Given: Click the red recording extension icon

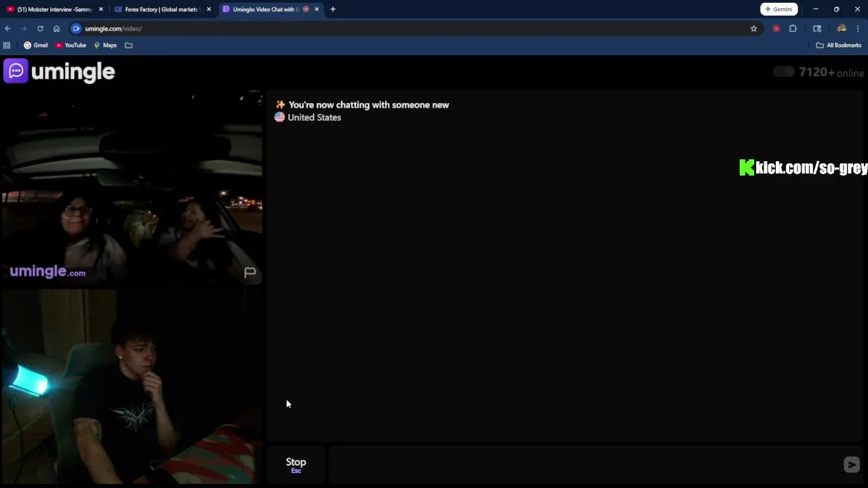Looking at the screenshot, I should click(x=776, y=28).
